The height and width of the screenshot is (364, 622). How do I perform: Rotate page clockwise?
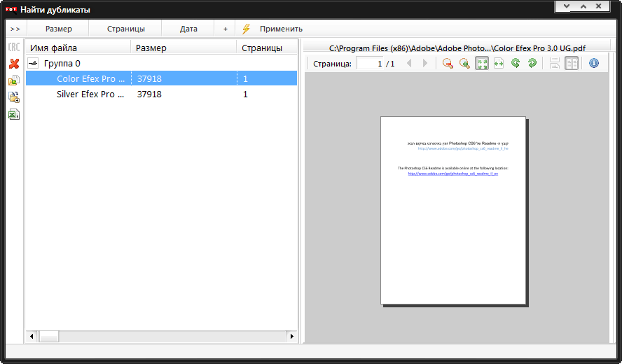(x=532, y=64)
